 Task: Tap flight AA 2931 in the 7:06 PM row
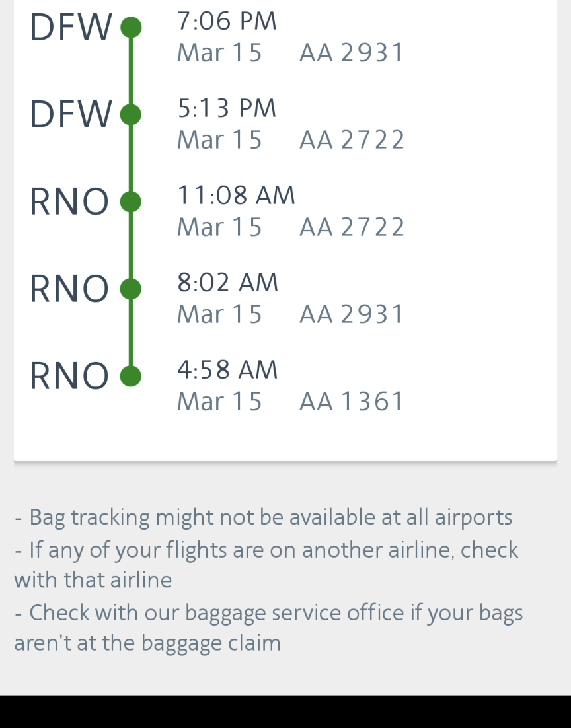[352, 53]
